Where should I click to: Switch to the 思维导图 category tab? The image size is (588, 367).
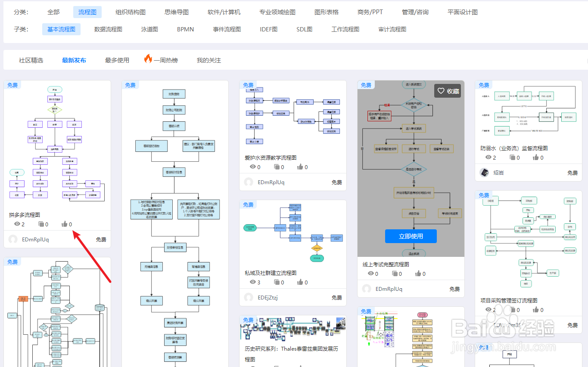pyautogui.click(x=176, y=12)
